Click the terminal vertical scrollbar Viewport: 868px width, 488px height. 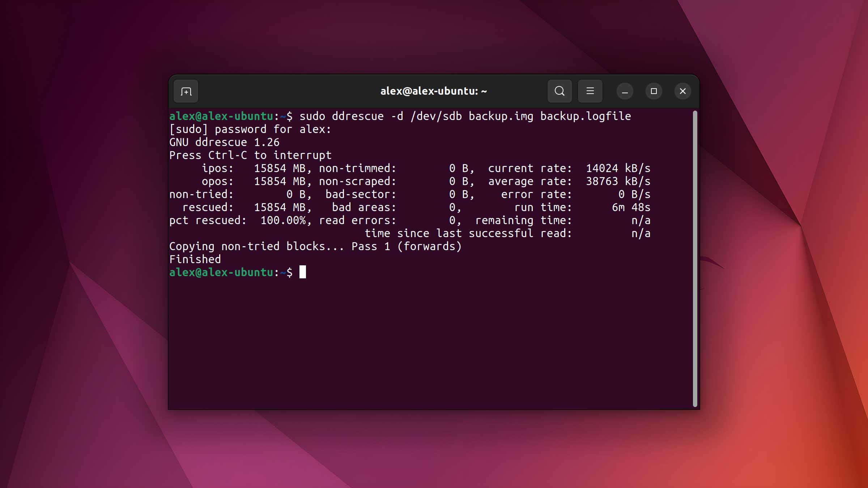(x=695, y=258)
